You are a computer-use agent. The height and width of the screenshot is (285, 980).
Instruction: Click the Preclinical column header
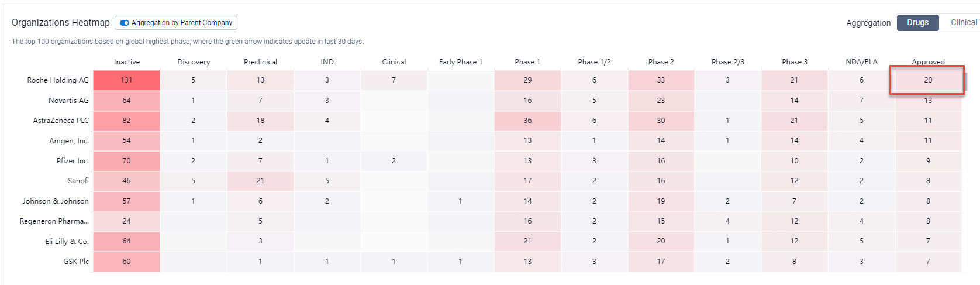pyautogui.click(x=260, y=62)
